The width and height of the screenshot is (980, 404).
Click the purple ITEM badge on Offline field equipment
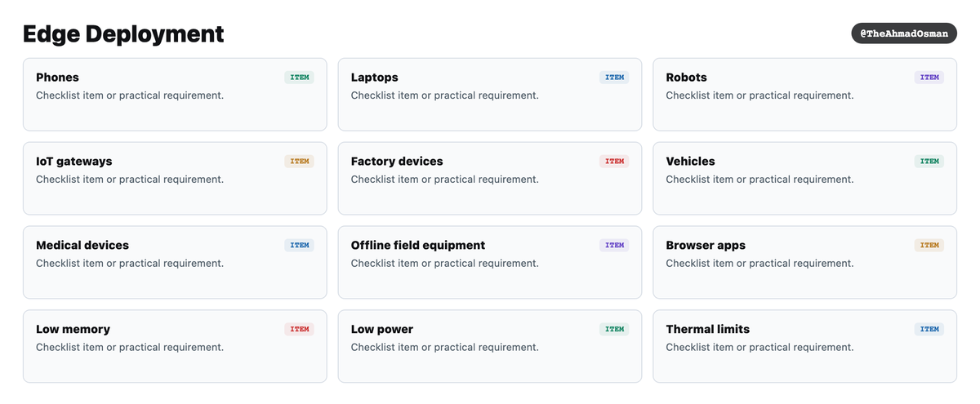[614, 246]
